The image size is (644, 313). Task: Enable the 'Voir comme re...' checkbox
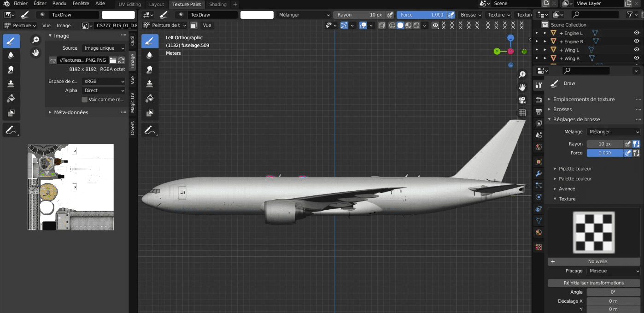pos(85,100)
